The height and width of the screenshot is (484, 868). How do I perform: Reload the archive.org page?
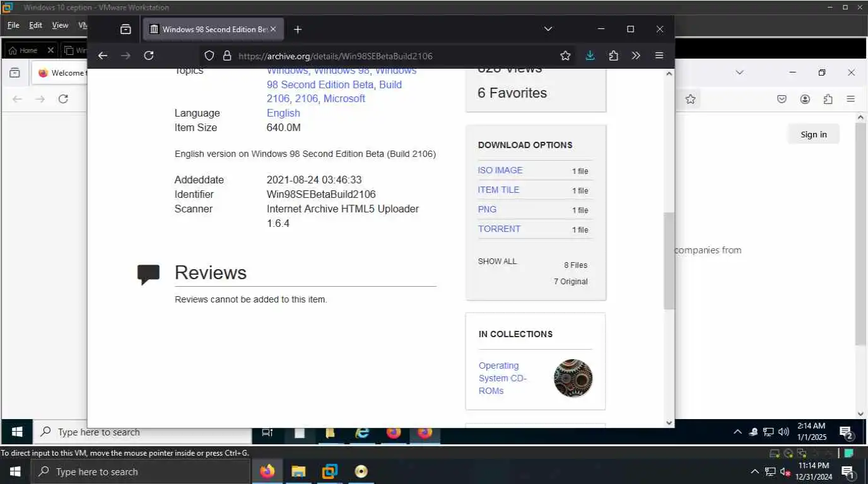(x=149, y=55)
